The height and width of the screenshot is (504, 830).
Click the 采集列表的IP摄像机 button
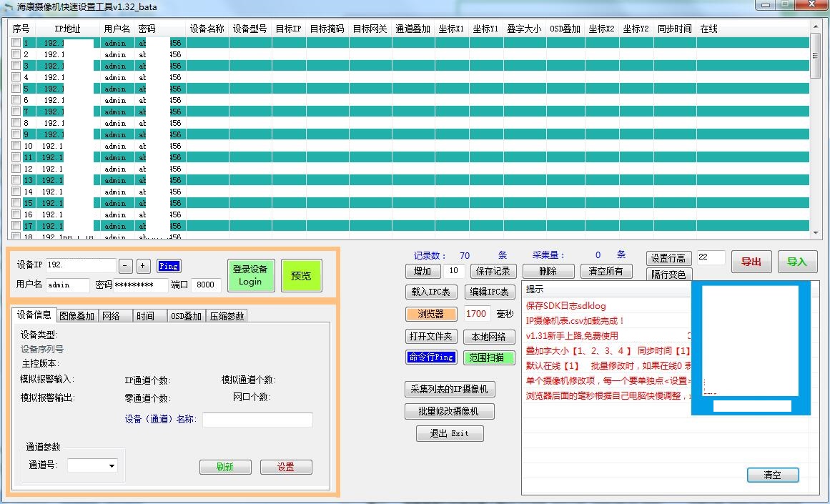[450, 389]
